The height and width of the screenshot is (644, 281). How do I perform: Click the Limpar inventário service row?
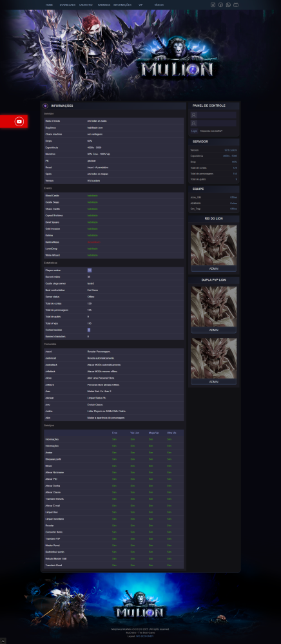click(114, 518)
